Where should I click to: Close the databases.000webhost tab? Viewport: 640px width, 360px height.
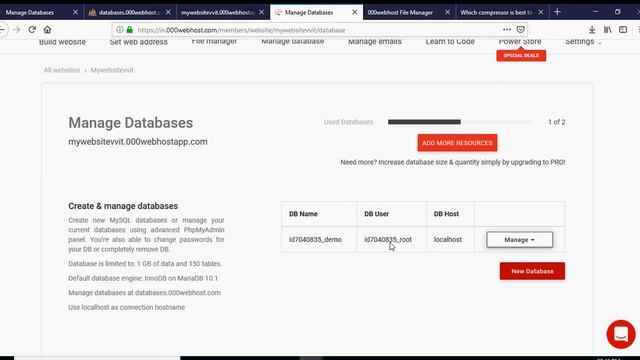[168, 12]
